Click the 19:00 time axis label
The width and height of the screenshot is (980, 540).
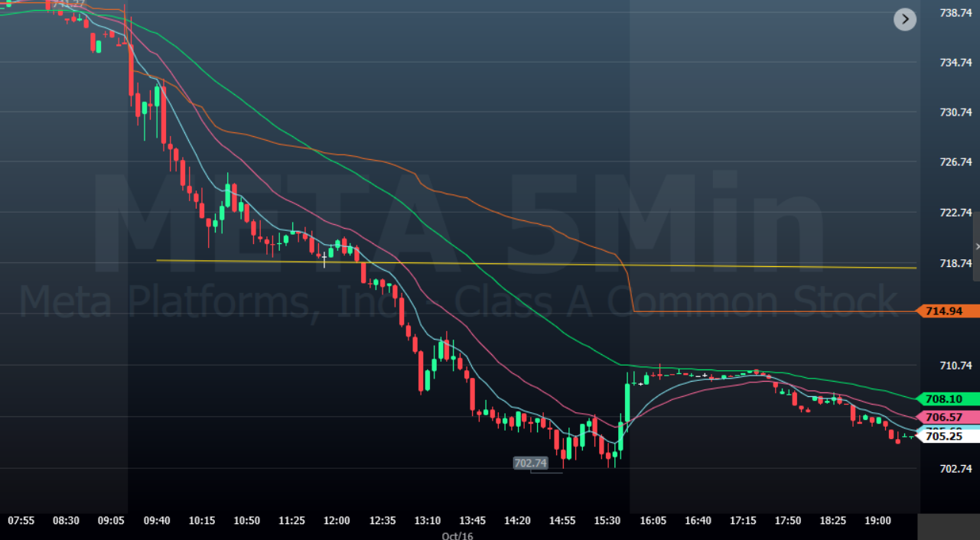pyautogui.click(x=878, y=521)
